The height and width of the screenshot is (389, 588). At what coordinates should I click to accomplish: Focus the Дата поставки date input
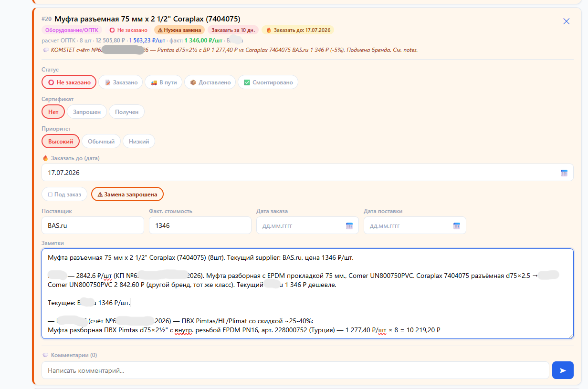click(415, 225)
